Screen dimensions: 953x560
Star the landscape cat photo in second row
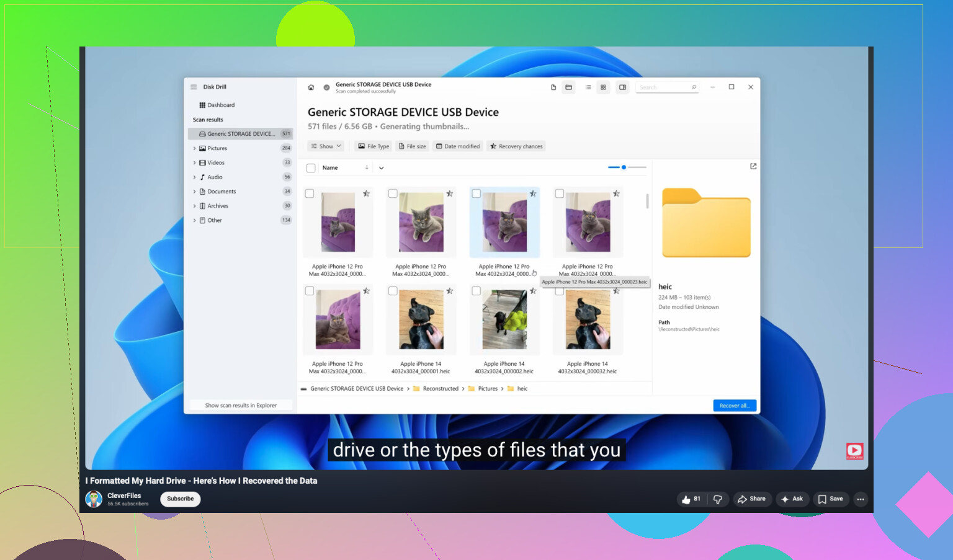point(367,291)
